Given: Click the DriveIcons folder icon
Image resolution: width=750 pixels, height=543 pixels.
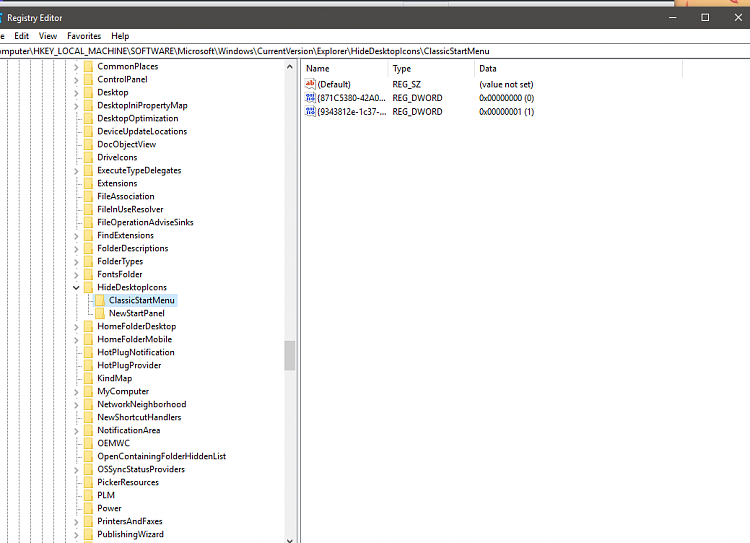Looking at the screenshot, I should (88, 157).
